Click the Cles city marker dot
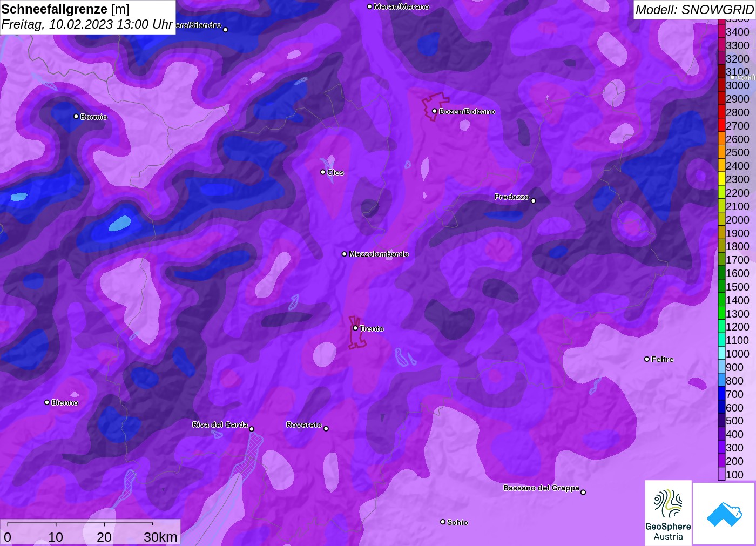 323,172
